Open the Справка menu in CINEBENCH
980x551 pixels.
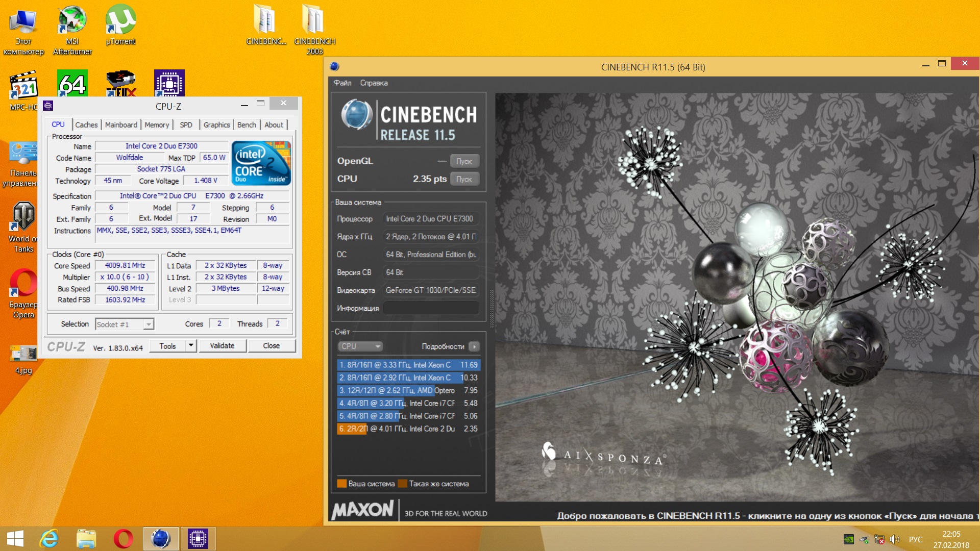point(374,83)
